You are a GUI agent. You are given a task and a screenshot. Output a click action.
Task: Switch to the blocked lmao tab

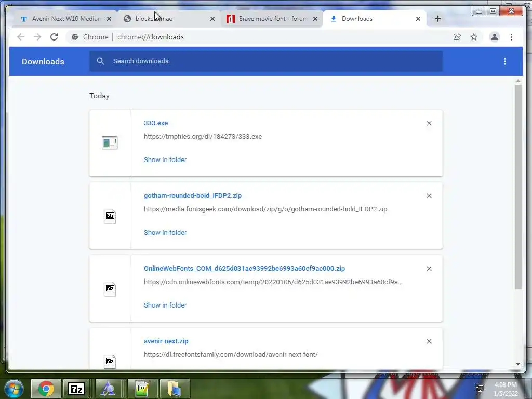(169, 19)
